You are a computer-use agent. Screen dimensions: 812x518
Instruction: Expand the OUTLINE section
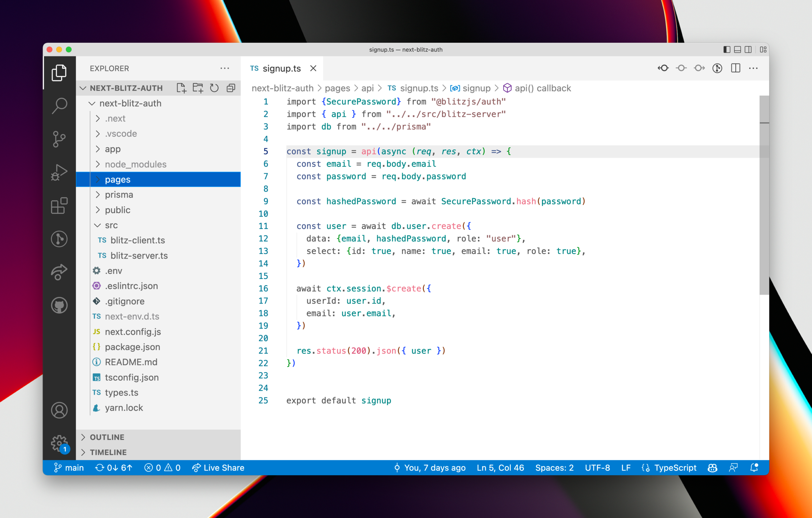tap(107, 437)
